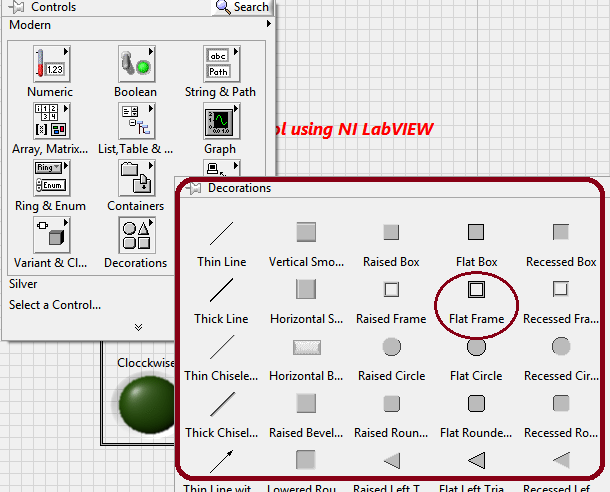Select the Thick Chiseled Line decoration
This screenshot has height=492, width=610.
[x=222, y=404]
